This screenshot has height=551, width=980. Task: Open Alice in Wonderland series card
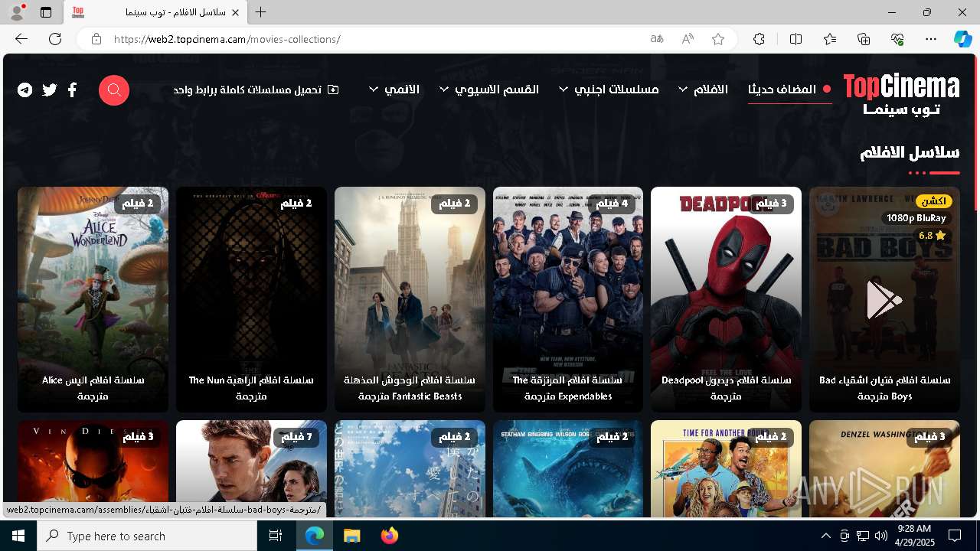click(93, 299)
